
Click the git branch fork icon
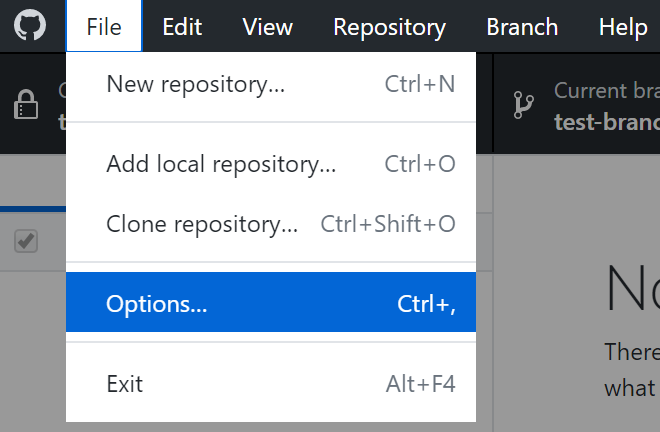tap(523, 104)
